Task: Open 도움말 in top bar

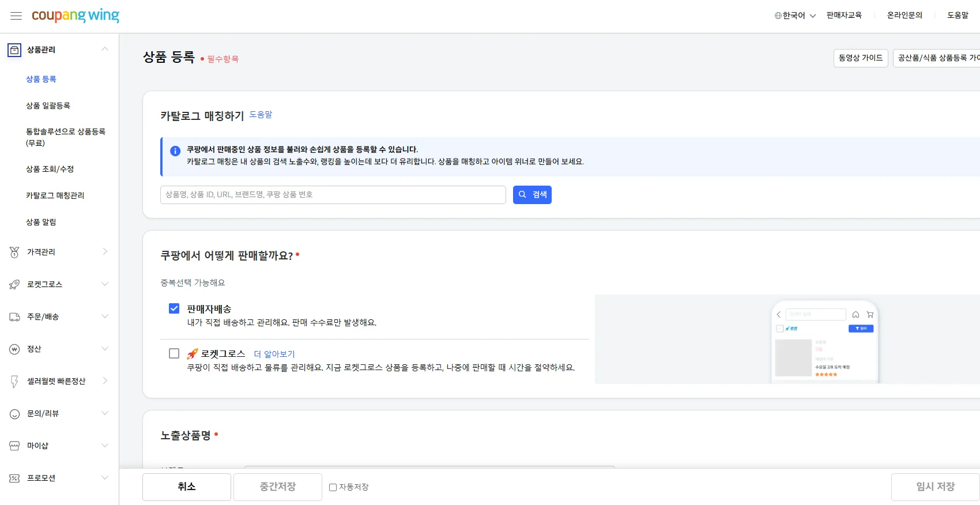Action: pyautogui.click(x=958, y=16)
